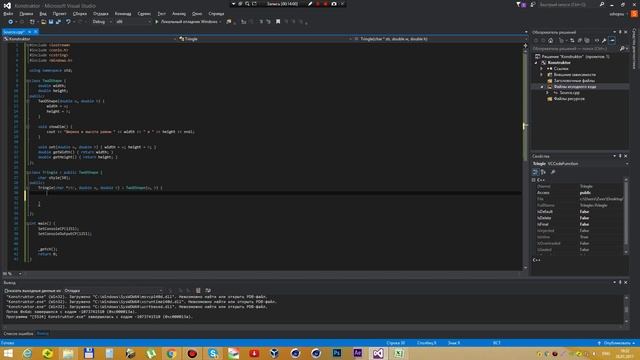Open Photoshop from the taskbar
Image resolution: width=640 pixels, height=360 pixels.
coord(337,353)
